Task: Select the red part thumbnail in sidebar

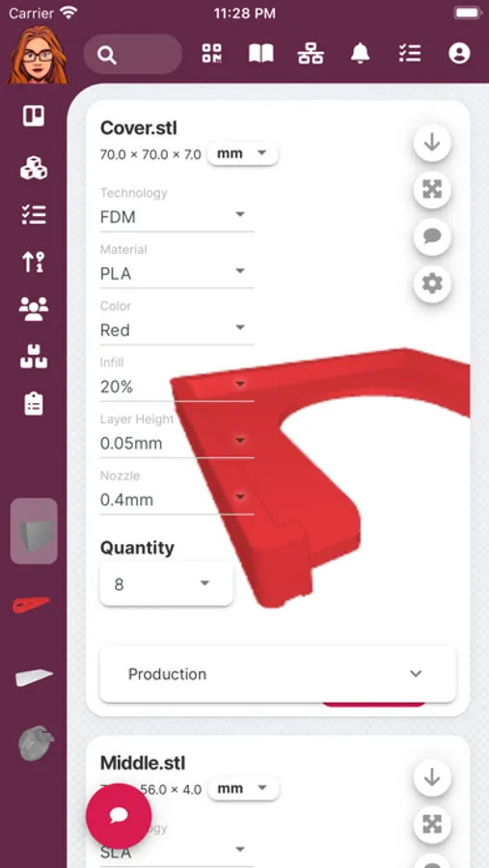Action: [34, 605]
